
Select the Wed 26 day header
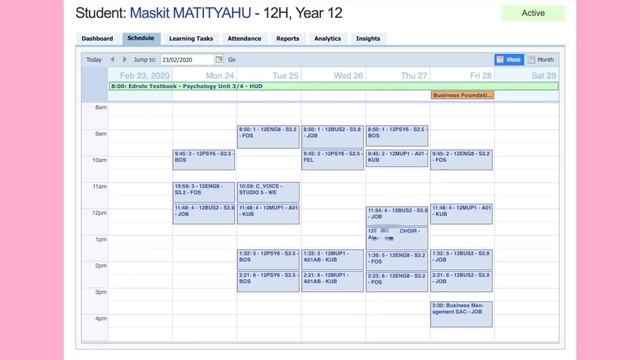point(348,76)
